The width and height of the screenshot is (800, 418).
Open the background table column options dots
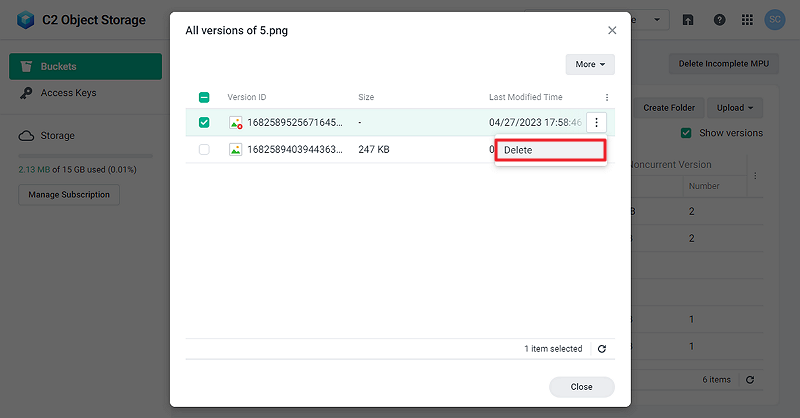(755, 176)
